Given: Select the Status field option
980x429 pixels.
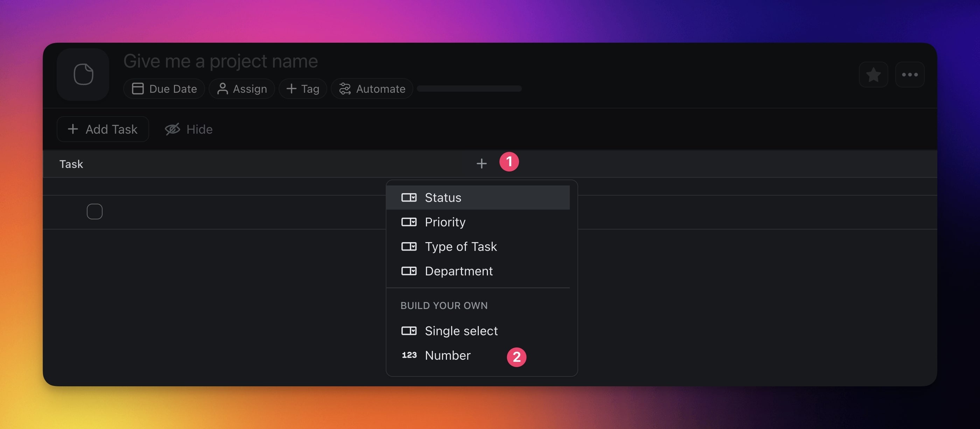Looking at the screenshot, I should point(443,197).
